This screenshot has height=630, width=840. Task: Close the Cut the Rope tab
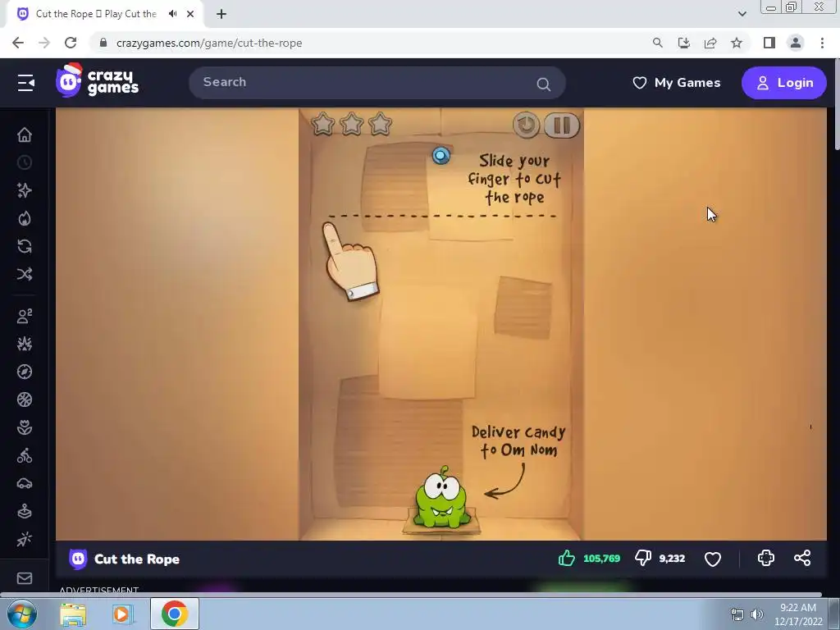point(190,14)
